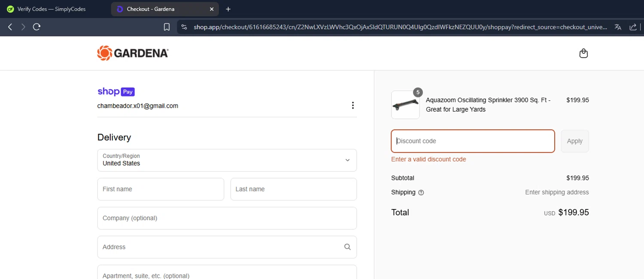Image resolution: width=644 pixels, height=279 pixels.
Task: Click the address search magnifier icon
Action: coord(347,247)
